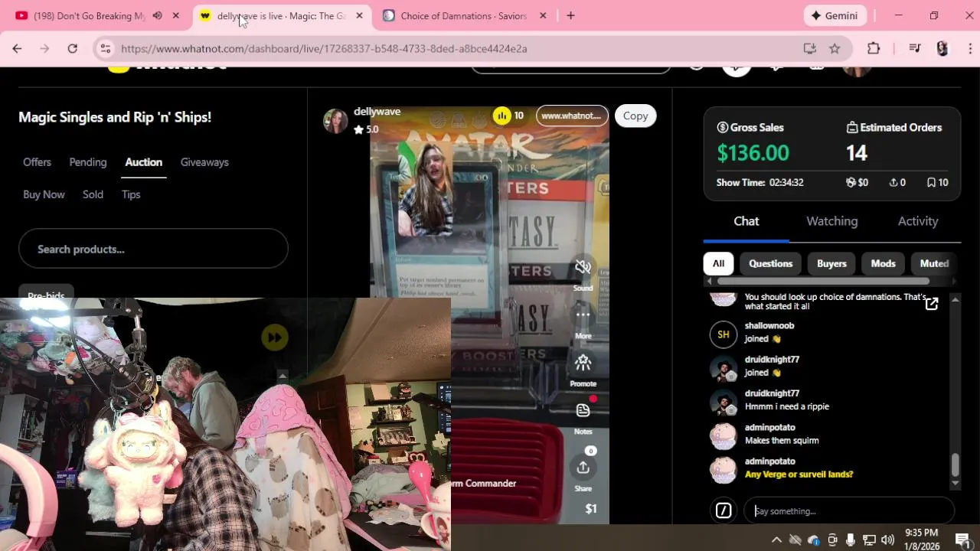980x551 pixels.
Task: Click the Say something chat input
Action: [x=849, y=510]
